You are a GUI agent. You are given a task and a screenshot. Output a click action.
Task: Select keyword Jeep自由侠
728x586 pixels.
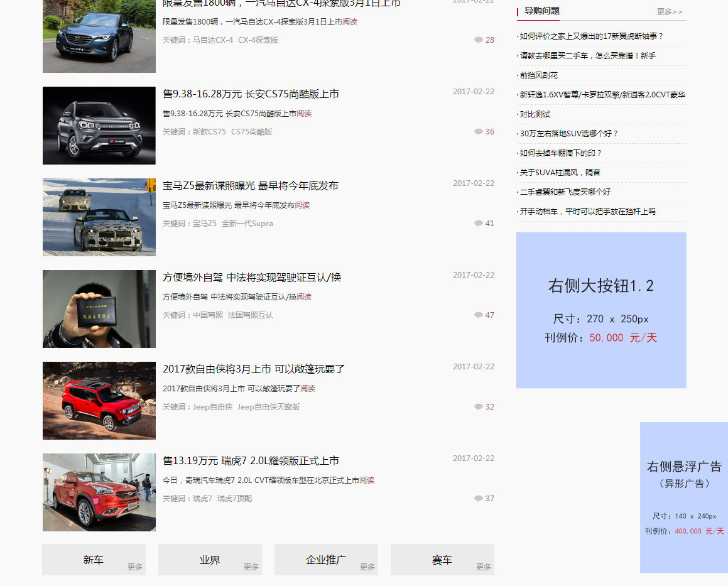coord(213,407)
